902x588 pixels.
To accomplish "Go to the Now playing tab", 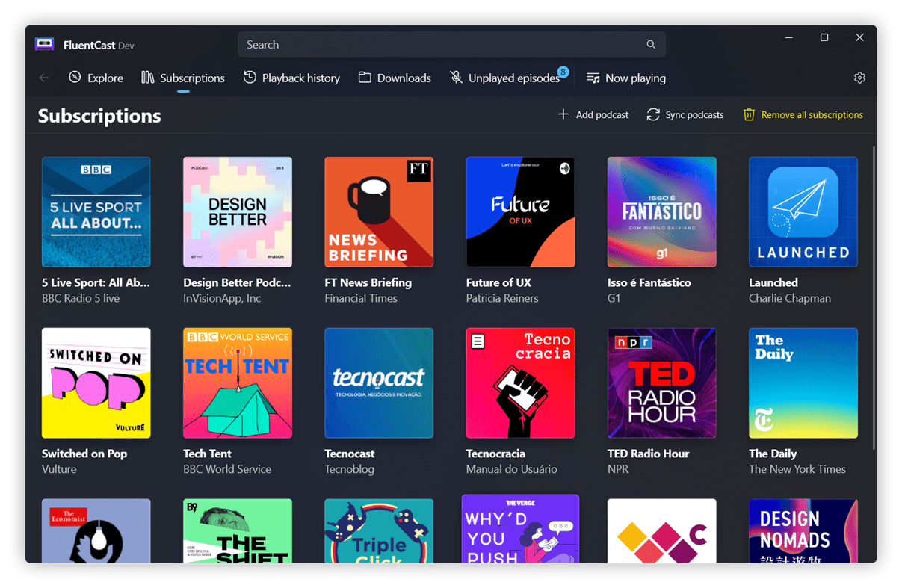I will click(625, 78).
